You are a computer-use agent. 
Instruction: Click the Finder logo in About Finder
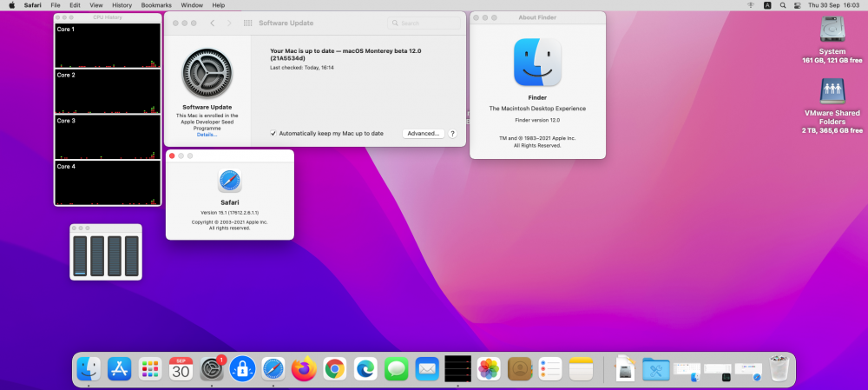[537, 62]
